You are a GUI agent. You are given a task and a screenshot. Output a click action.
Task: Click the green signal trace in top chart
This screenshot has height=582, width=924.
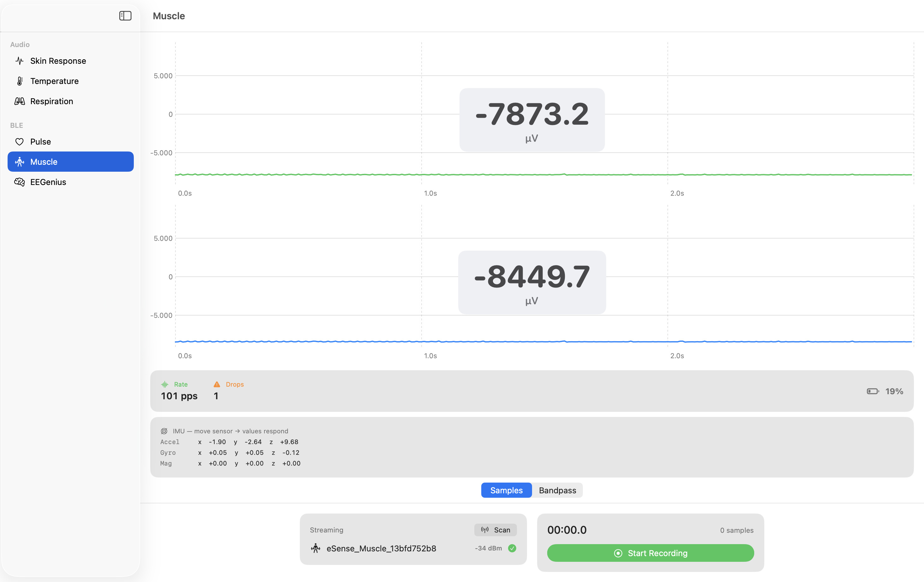click(543, 175)
